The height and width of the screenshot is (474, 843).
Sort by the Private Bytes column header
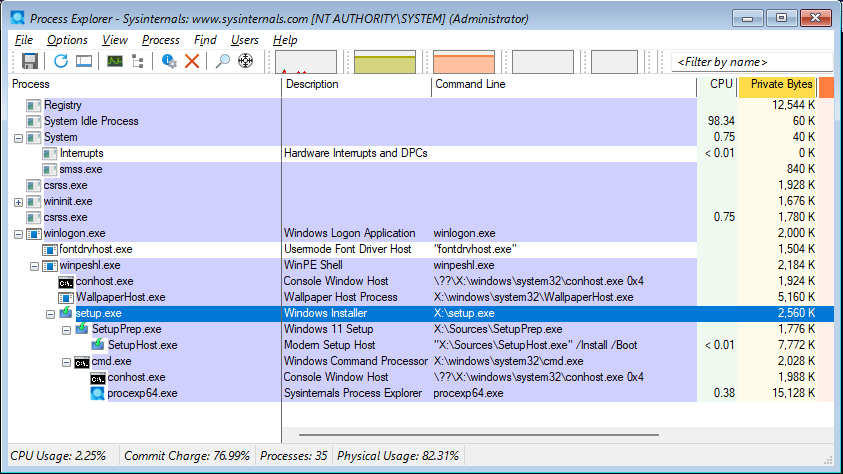tap(777, 84)
